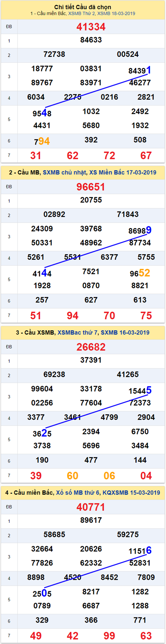Select fifth prize number 2505

click(42, 593)
